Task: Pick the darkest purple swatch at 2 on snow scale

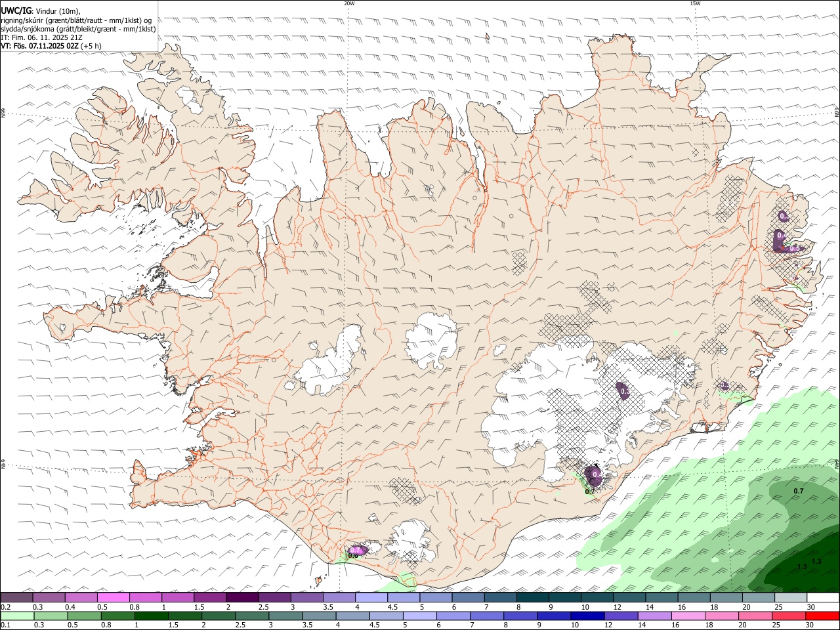Action: pos(242,597)
